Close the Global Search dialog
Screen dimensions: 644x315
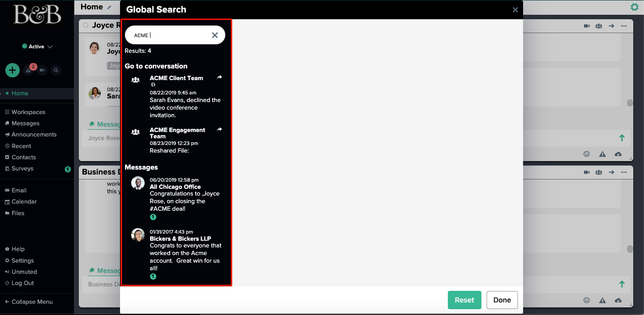click(x=515, y=10)
